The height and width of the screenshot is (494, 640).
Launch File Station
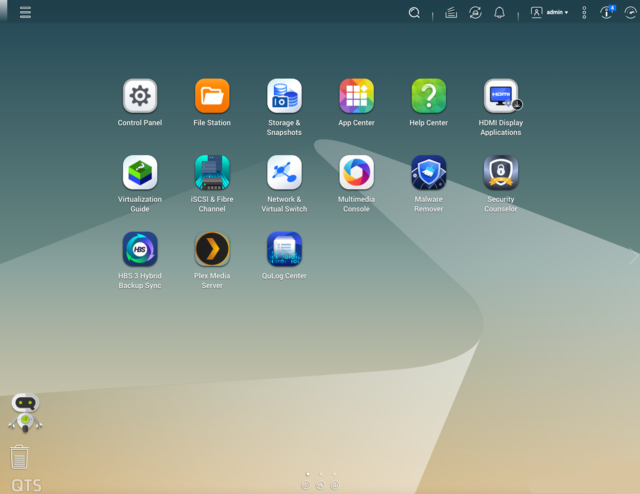click(x=212, y=96)
